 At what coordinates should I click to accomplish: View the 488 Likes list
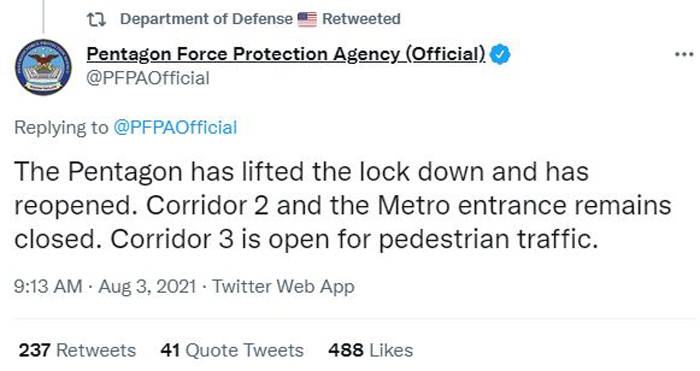pyautogui.click(x=371, y=350)
